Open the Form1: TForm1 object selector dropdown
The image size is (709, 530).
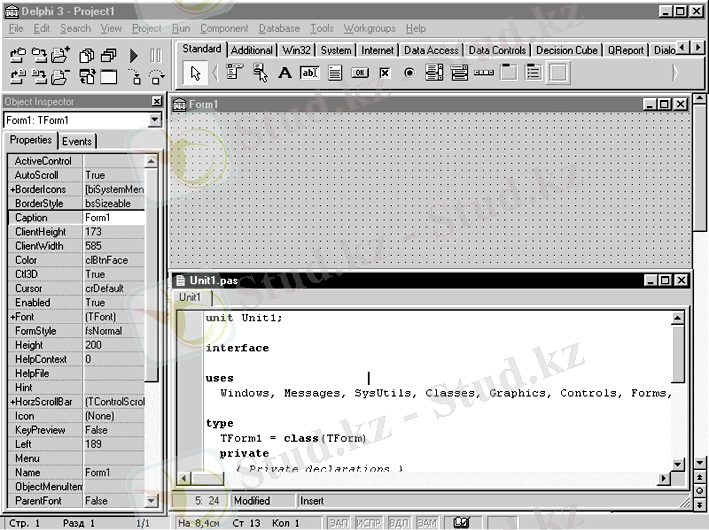tap(154, 120)
